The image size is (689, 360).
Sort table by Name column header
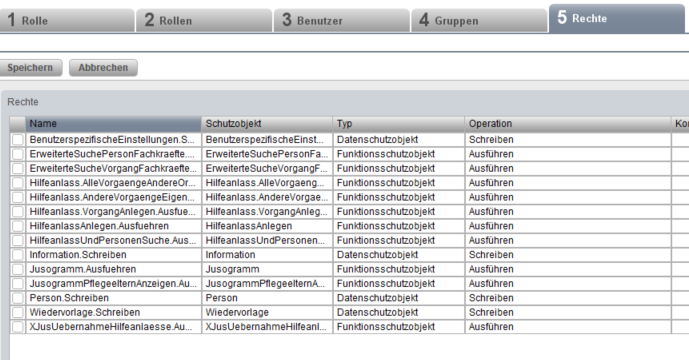[113, 124]
